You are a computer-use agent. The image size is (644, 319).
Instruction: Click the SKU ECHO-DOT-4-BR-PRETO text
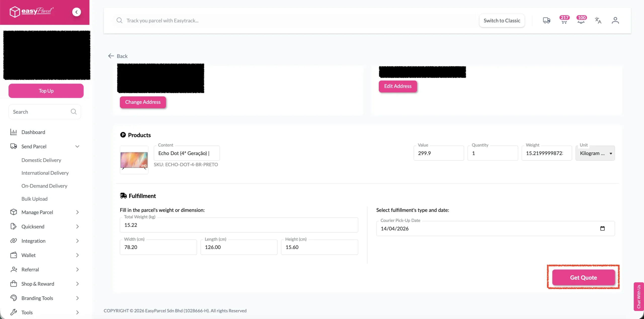pos(186,165)
